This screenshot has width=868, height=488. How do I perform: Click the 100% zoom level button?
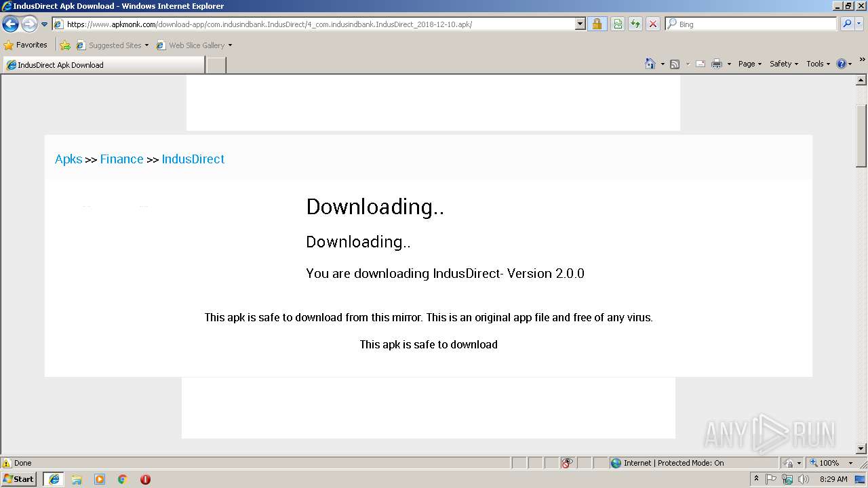point(824,463)
